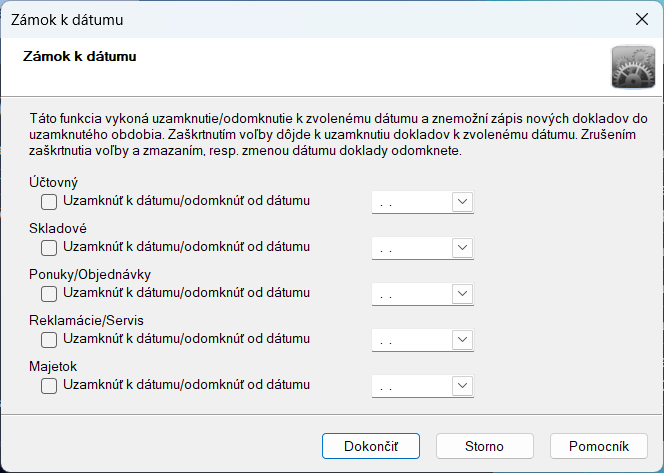Click the Dokončiť button
The height and width of the screenshot is (473, 664).
(x=370, y=446)
